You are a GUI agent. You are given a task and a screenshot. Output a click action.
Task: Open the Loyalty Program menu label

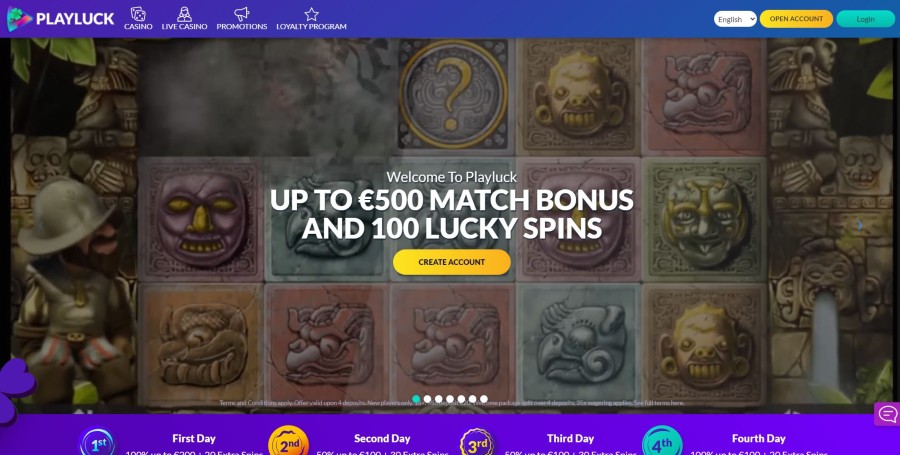(311, 26)
